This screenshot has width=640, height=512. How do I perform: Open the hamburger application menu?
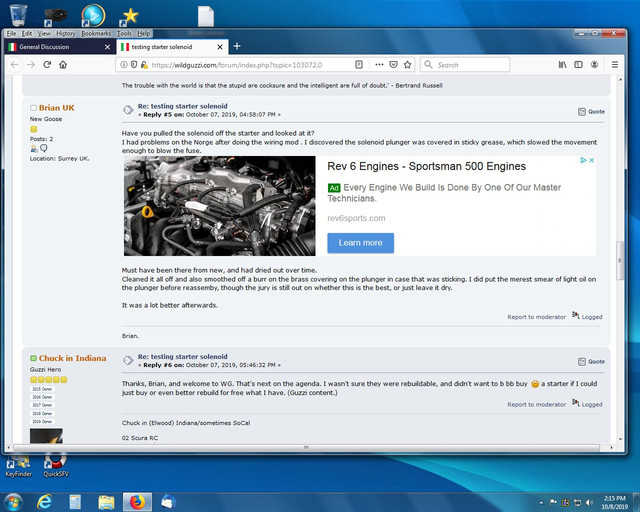[615, 65]
